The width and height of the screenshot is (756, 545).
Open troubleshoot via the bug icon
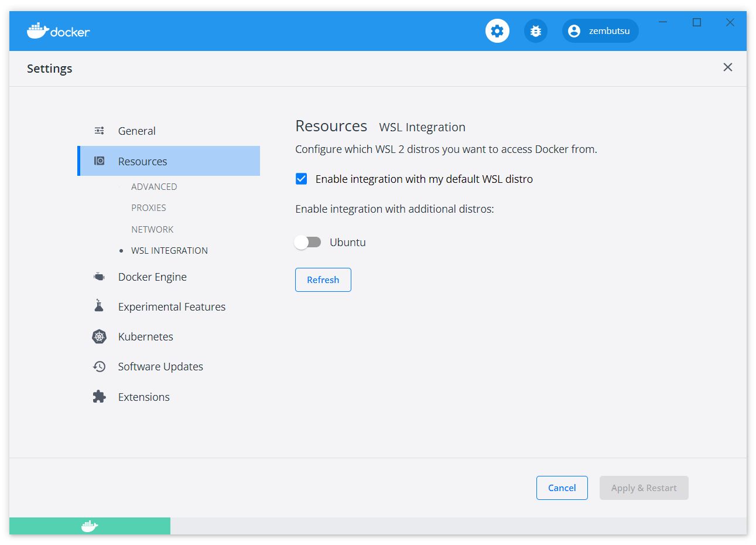536,31
